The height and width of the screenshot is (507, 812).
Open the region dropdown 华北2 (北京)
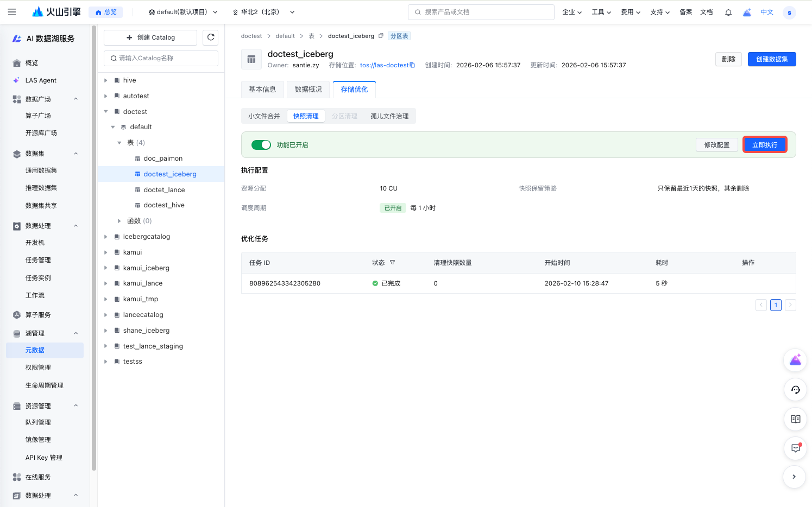(x=263, y=12)
